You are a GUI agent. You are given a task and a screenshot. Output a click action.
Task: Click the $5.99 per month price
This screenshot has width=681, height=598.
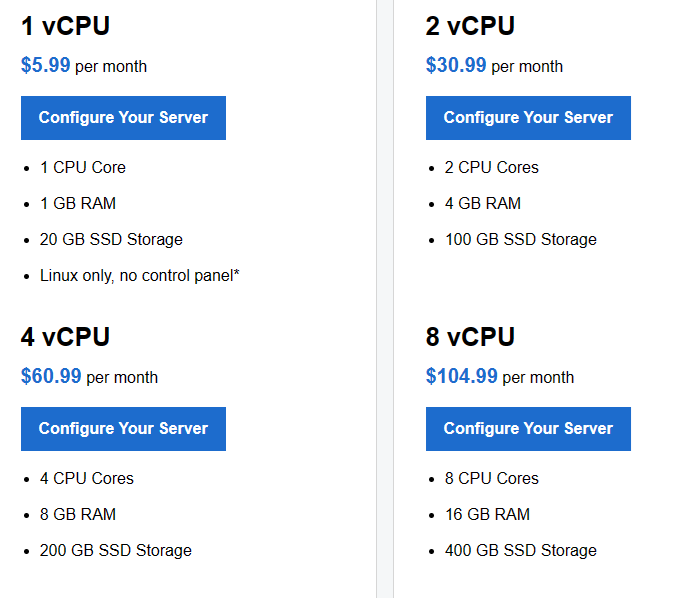[x=84, y=66]
